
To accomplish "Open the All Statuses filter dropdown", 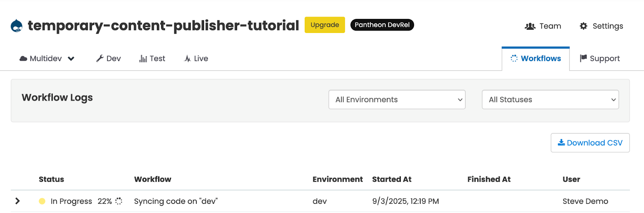I will [x=550, y=100].
